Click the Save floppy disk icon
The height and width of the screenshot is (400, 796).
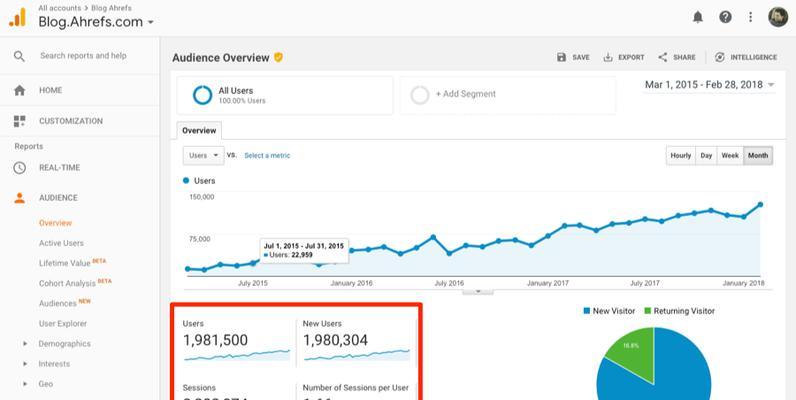[x=561, y=57]
